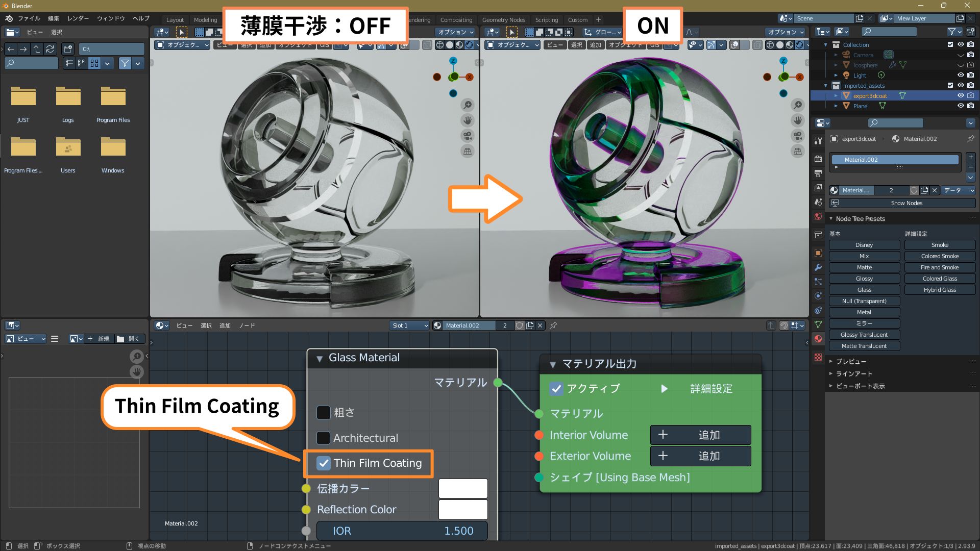Open the 伝播カラー color swatch
Viewport: 980px width, 551px height.
(463, 488)
